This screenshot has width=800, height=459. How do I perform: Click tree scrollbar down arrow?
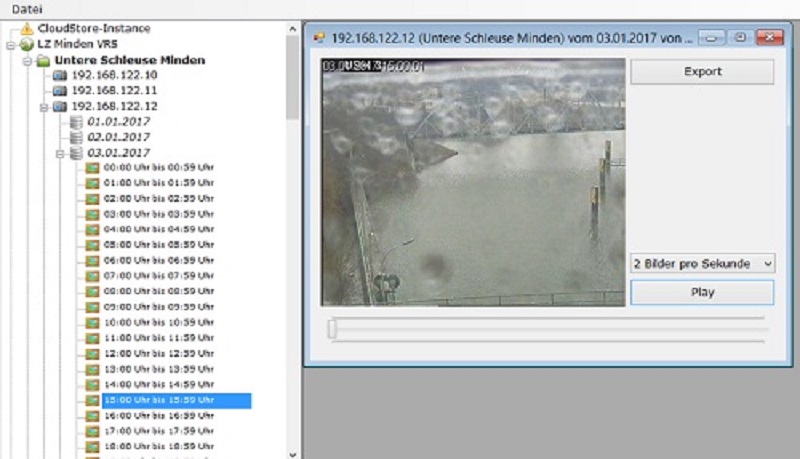pyautogui.click(x=292, y=453)
